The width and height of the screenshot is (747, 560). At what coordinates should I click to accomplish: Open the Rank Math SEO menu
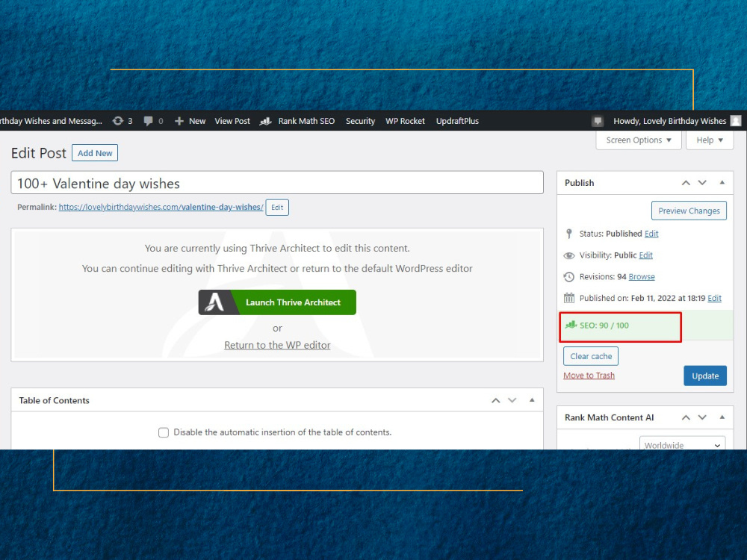[306, 121]
